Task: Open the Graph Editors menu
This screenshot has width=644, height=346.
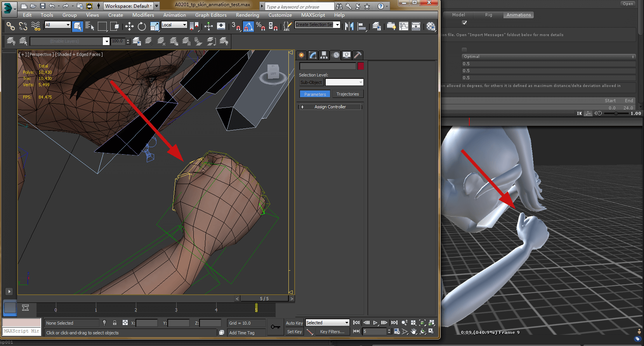Action: tap(210, 15)
